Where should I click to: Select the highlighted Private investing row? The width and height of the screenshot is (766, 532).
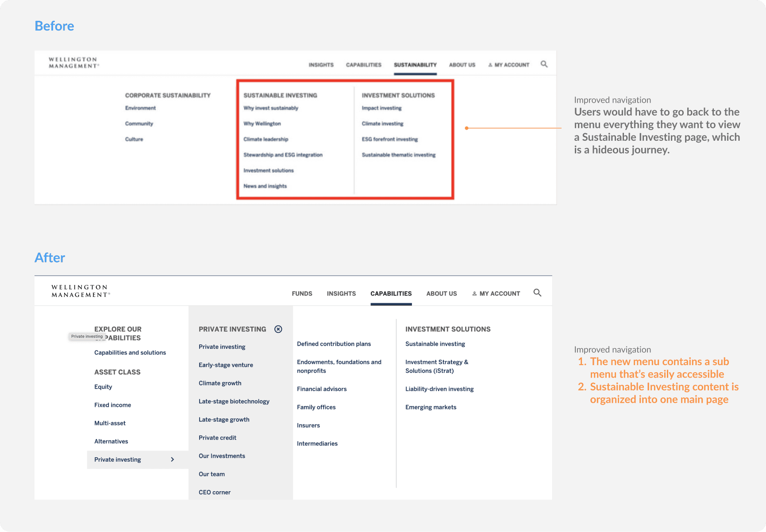(138, 459)
